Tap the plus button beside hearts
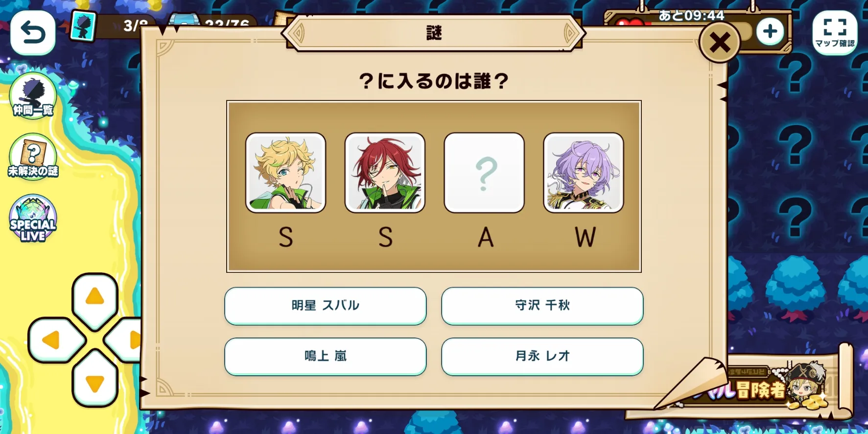The image size is (868, 434). click(770, 32)
